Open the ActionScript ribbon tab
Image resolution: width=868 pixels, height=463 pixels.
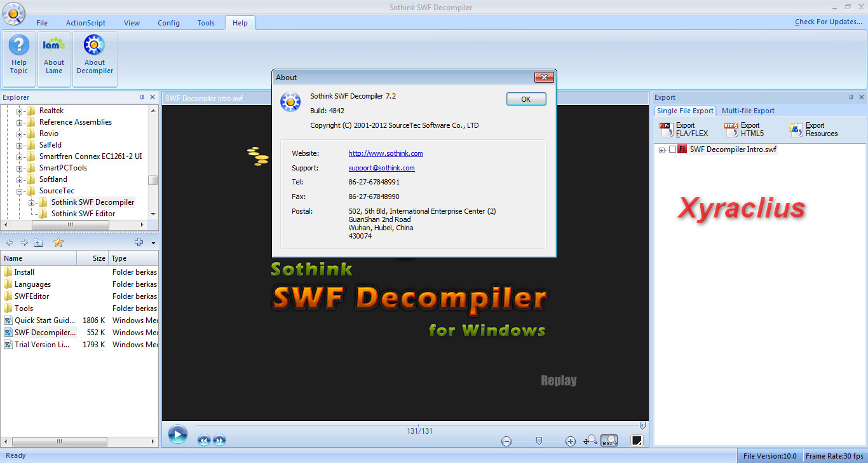pos(86,23)
